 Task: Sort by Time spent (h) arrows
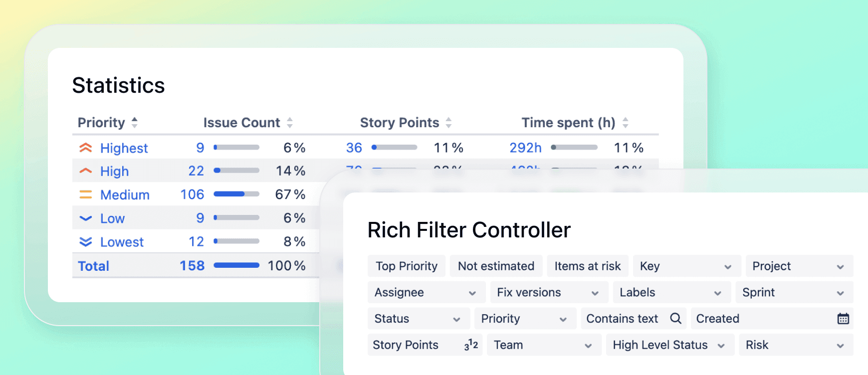625,123
